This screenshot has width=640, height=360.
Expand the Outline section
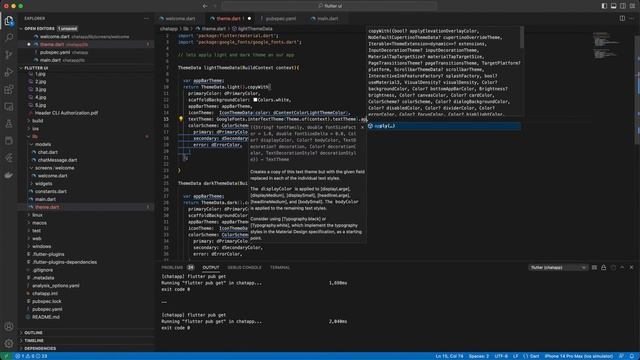[33, 333]
